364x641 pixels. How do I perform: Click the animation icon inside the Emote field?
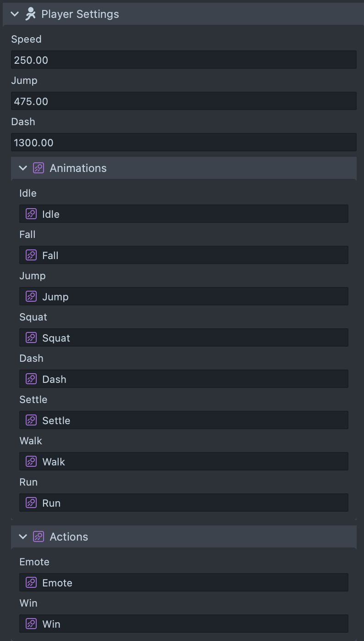click(30, 582)
